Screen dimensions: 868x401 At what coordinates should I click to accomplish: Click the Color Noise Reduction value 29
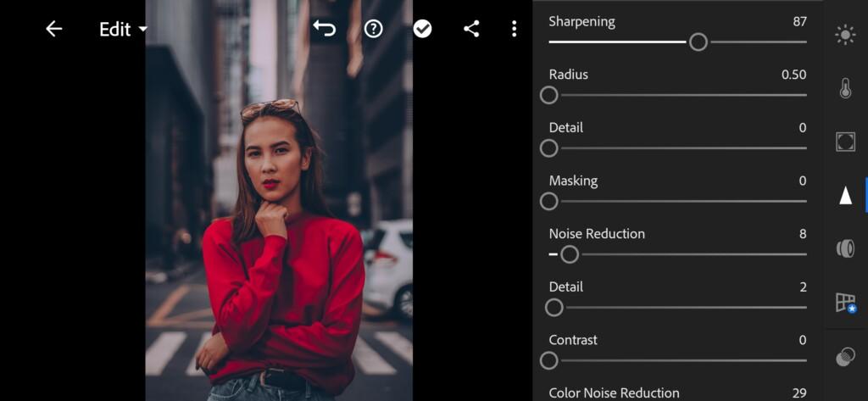(x=799, y=393)
